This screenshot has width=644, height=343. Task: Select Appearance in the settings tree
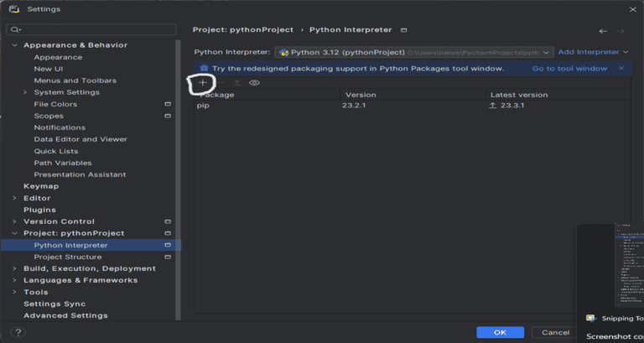pos(58,57)
